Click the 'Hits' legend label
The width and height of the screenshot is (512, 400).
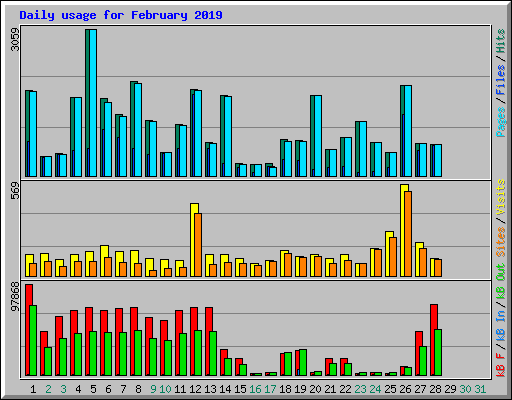pos(501,41)
